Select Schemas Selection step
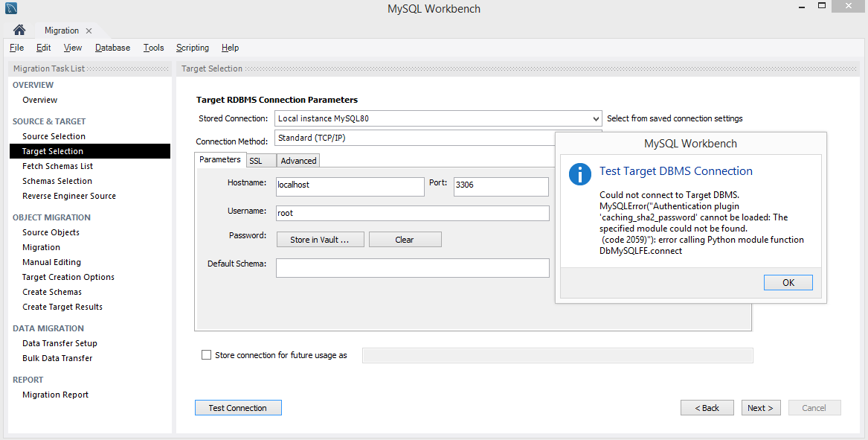The image size is (868, 440). (57, 181)
